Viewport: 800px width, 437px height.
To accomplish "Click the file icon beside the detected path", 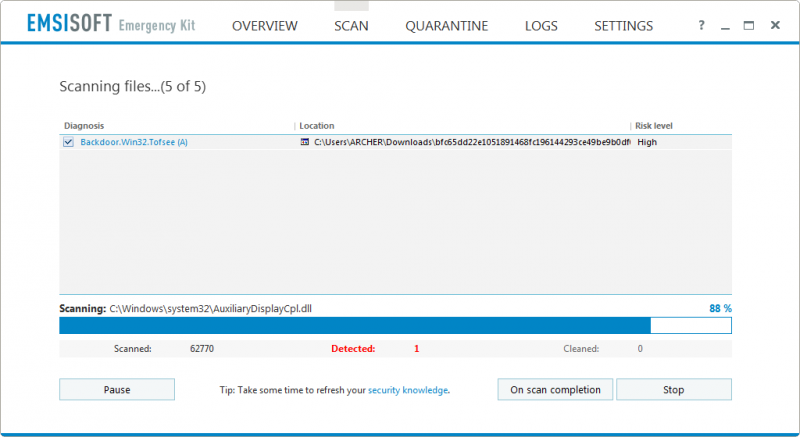I will tap(305, 142).
